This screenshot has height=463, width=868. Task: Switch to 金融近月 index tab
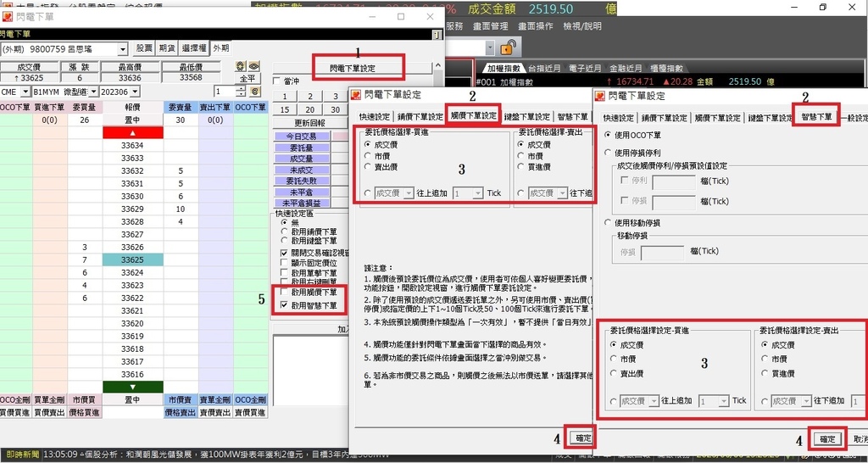(626, 69)
